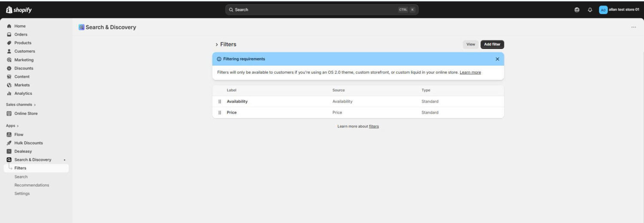Click the pin dot next to Search & Discovery
This screenshot has height=223, width=644.
pos(64,160)
